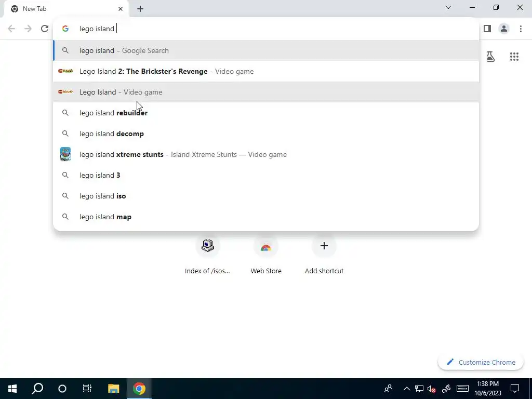Select the 'lego island rebuilder' suggestion
The image size is (532, 399).
click(266, 113)
